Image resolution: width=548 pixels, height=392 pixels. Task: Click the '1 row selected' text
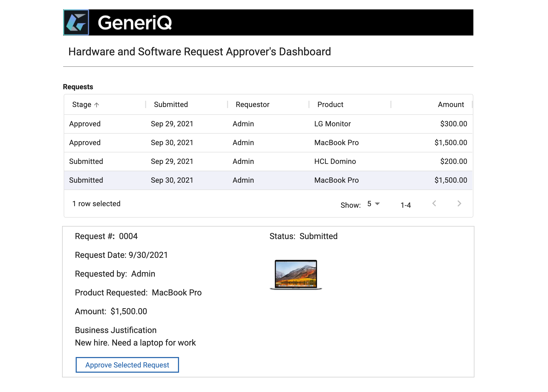point(96,204)
